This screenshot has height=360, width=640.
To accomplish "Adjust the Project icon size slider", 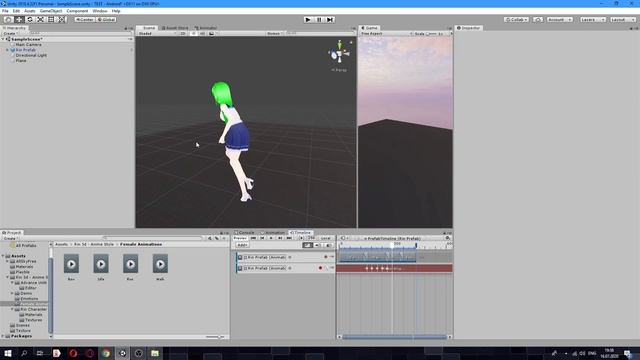I will (214, 337).
